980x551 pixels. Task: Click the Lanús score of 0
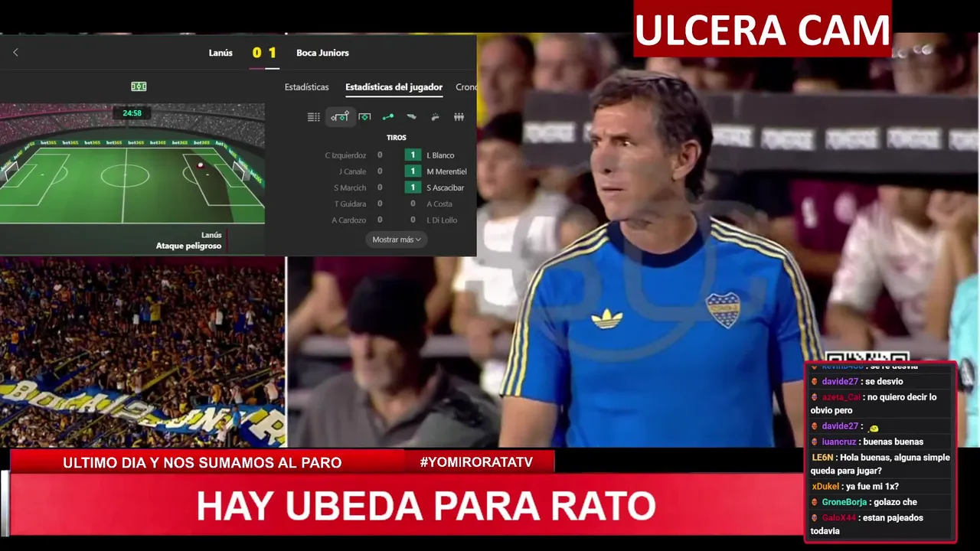(x=256, y=53)
